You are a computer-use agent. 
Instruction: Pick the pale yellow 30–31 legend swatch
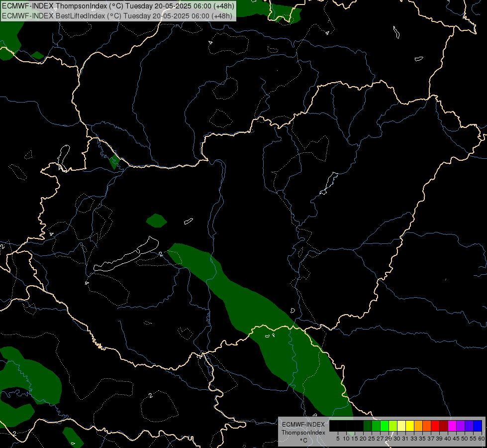401,426
